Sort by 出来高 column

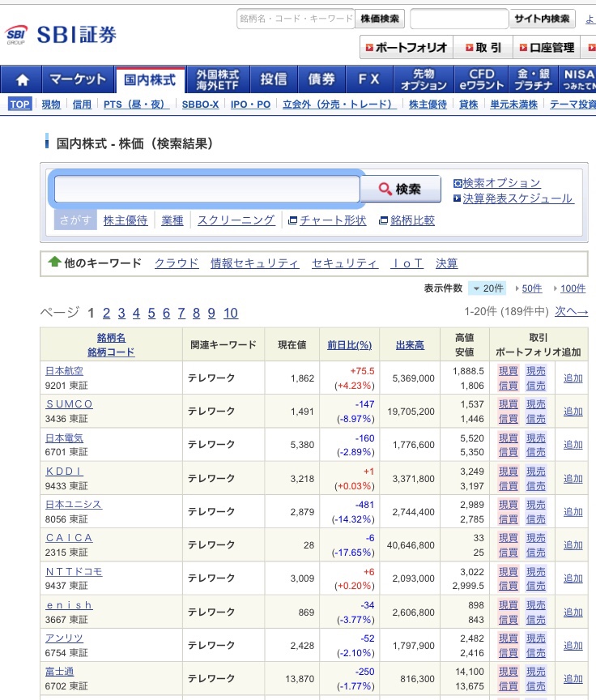coord(410,345)
